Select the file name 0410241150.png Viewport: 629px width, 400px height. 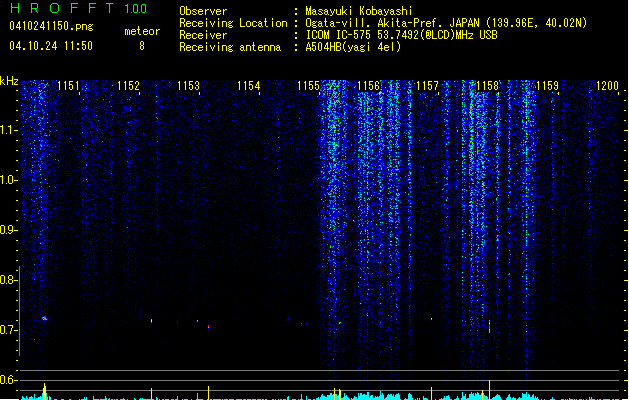pyautogui.click(x=51, y=26)
